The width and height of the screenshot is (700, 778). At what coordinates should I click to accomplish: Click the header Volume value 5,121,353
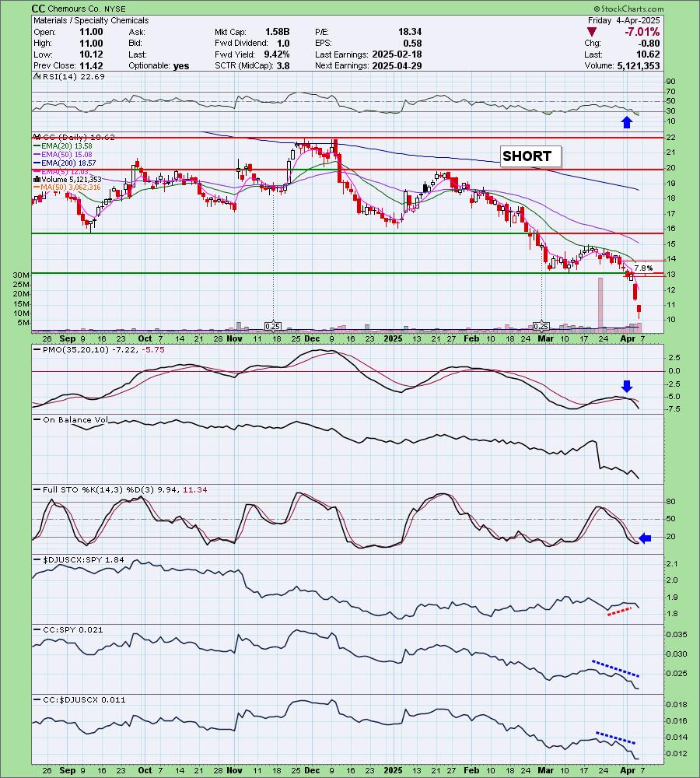coord(639,66)
